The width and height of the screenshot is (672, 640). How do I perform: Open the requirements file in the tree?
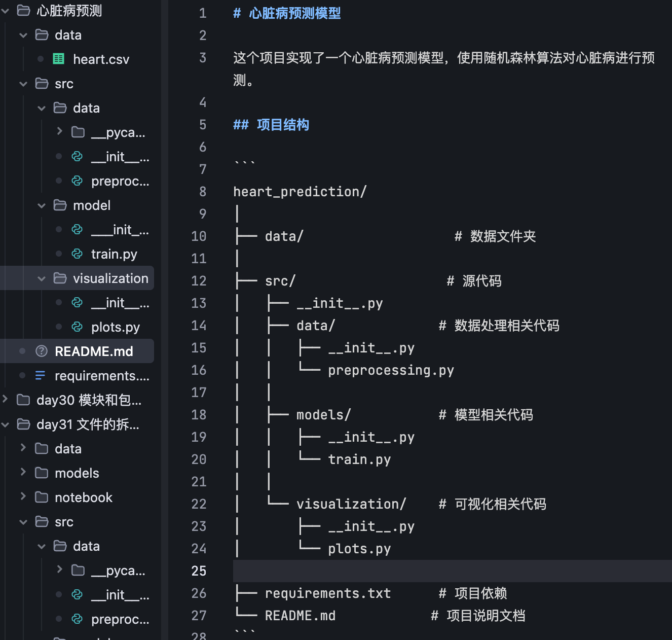click(102, 376)
